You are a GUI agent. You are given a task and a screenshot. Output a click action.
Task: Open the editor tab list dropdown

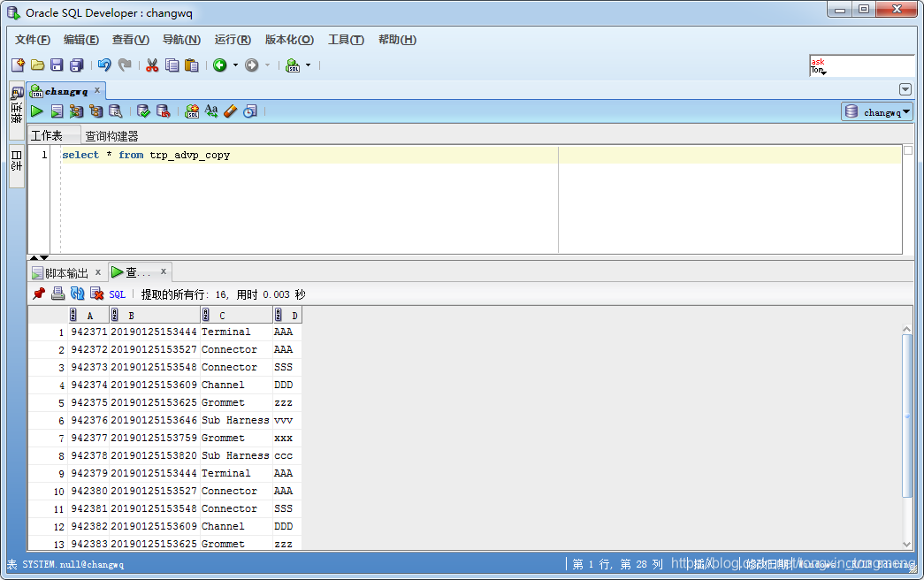905,89
